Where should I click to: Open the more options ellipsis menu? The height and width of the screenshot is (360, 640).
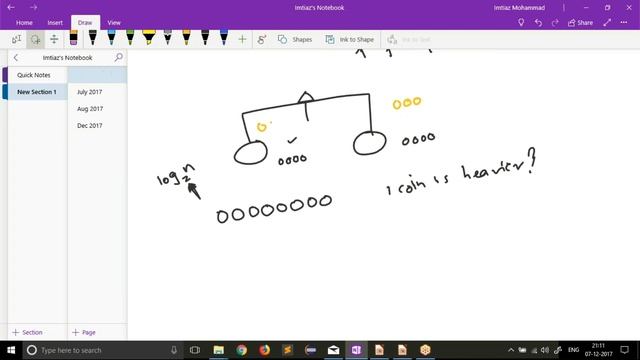[624, 23]
